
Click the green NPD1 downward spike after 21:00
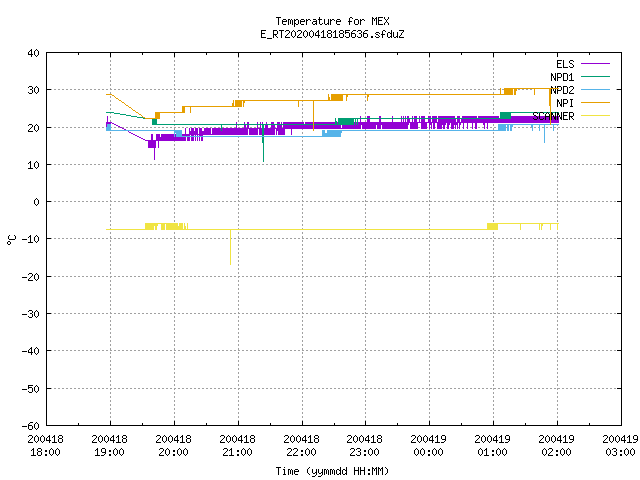coord(263,145)
